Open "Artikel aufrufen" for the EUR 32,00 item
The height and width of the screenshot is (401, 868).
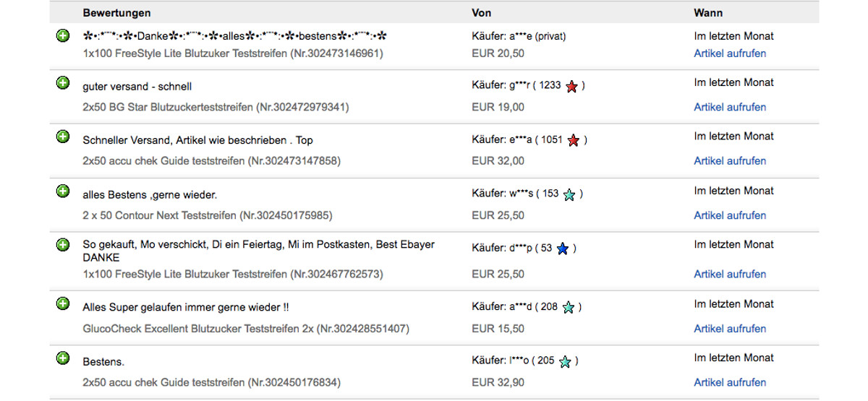(x=730, y=161)
